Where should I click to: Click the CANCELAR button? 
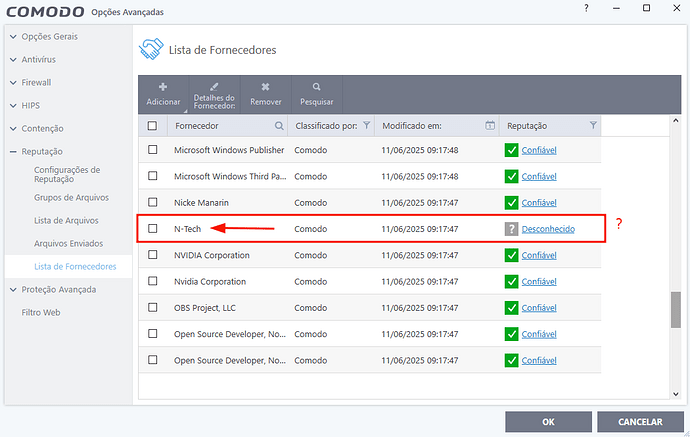point(640,422)
